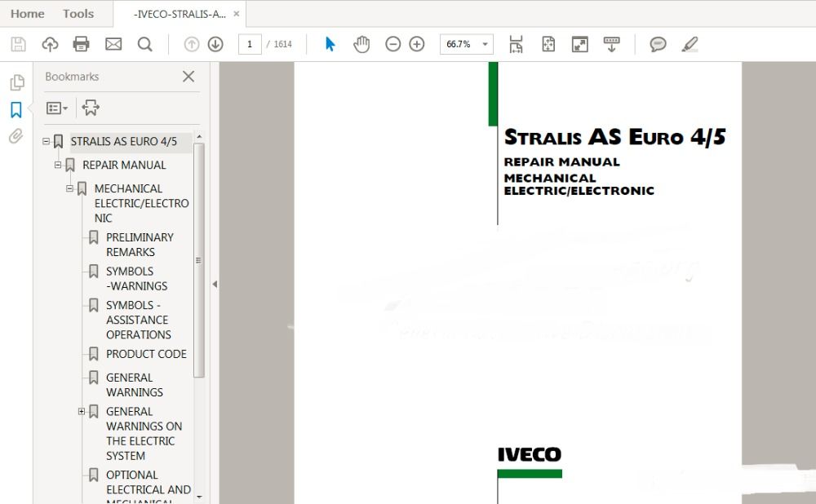Open SYMBOLS -WARNINGS bookmark
The height and width of the screenshot is (504, 816).
pyautogui.click(x=137, y=278)
